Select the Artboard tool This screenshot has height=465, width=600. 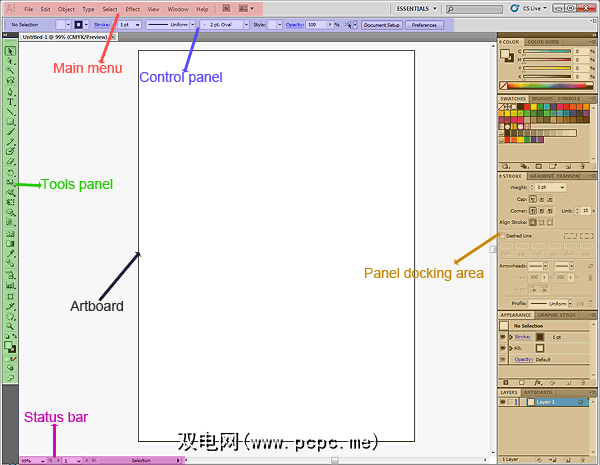pyautogui.click(x=10, y=296)
